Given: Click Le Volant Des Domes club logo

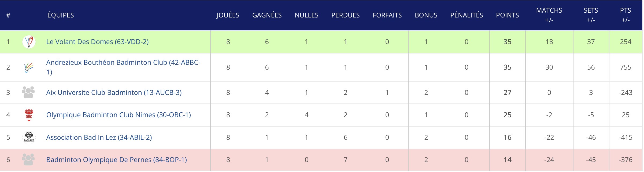Looking at the screenshot, I should click(29, 42).
